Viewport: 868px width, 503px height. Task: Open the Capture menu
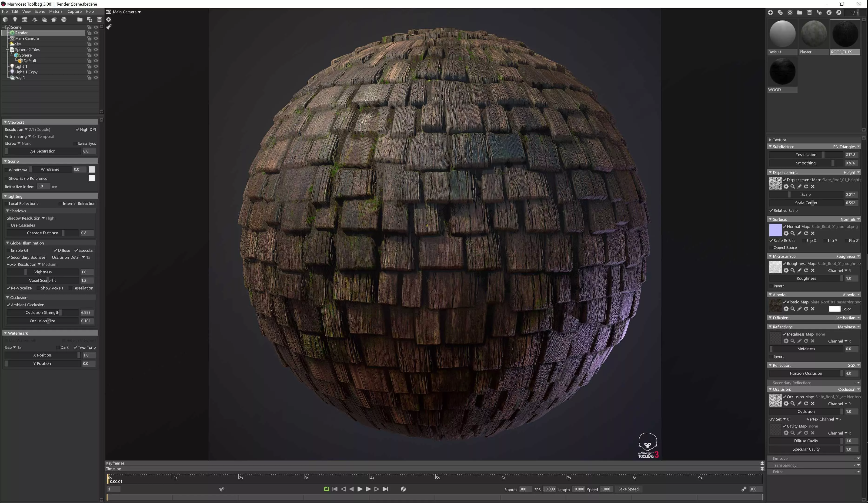coord(74,11)
